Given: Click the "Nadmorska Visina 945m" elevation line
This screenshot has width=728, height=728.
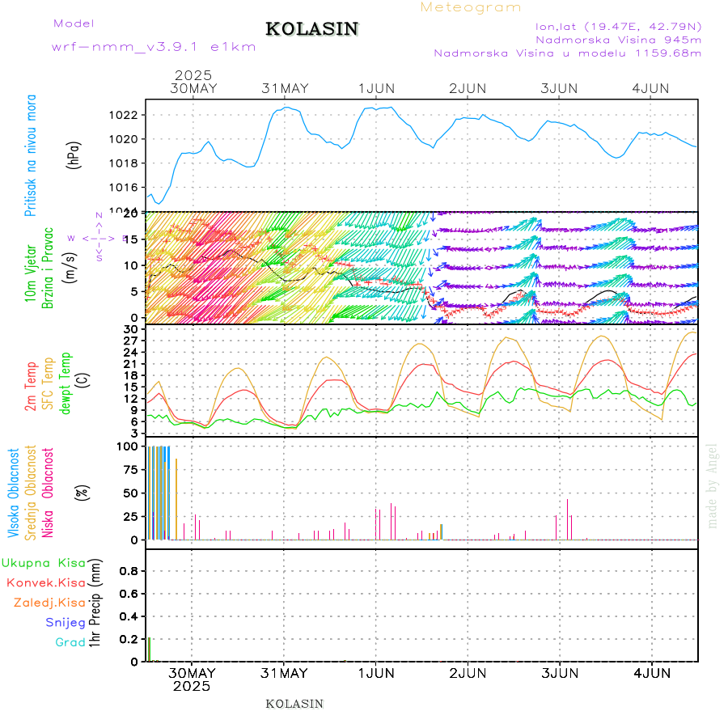Looking at the screenshot, I should coord(619,40).
